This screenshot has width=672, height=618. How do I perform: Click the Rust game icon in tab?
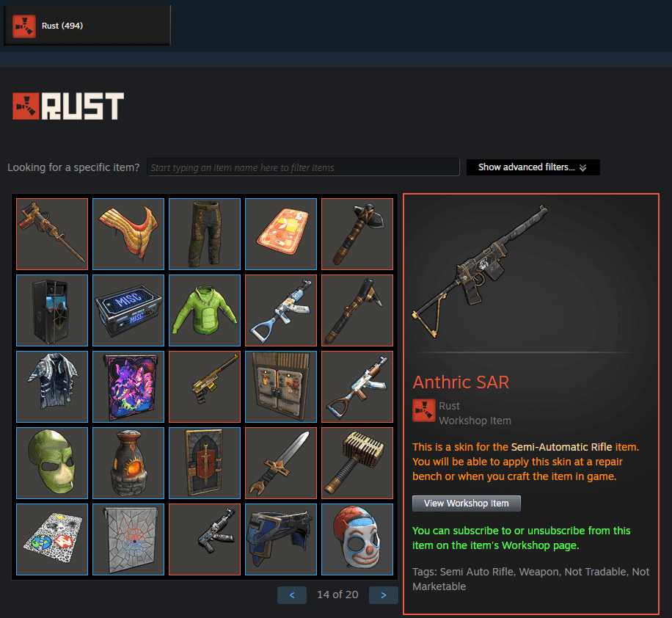(x=24, y=26)
